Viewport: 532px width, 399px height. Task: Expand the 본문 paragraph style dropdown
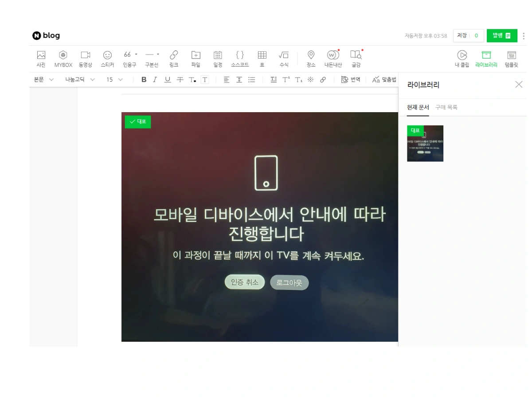click(43, 79)
